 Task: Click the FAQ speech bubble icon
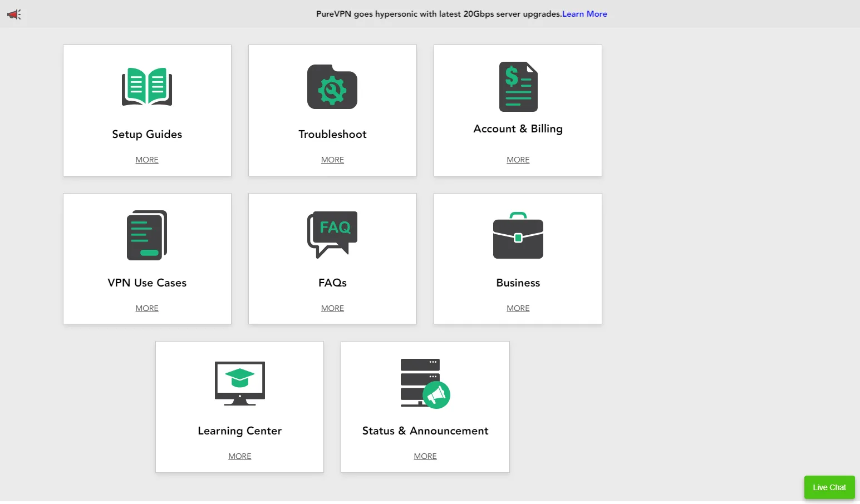point(332,235)
